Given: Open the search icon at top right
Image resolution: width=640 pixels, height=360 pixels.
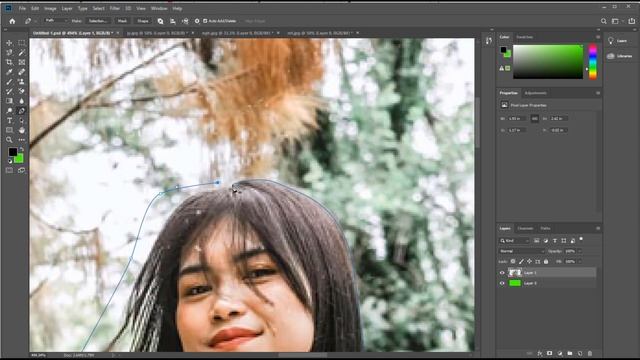Looking at the screenshot, I should pyautogui.click(x=603, y=21).
